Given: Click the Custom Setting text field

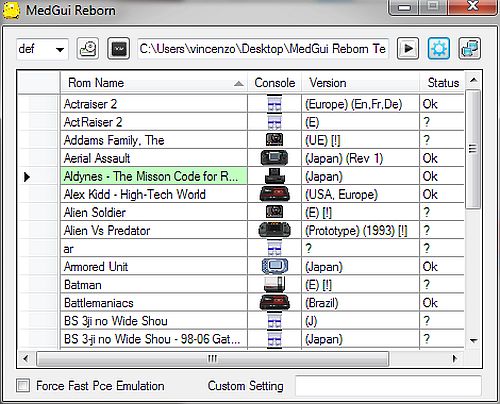Looking at the screenshot, I should 388,386.
